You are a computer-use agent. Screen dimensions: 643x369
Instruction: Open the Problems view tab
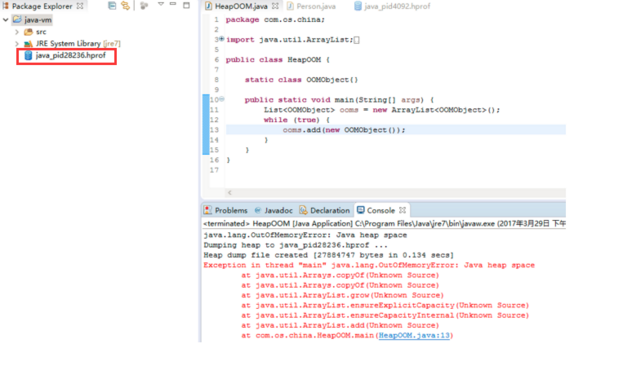point(231,210)
